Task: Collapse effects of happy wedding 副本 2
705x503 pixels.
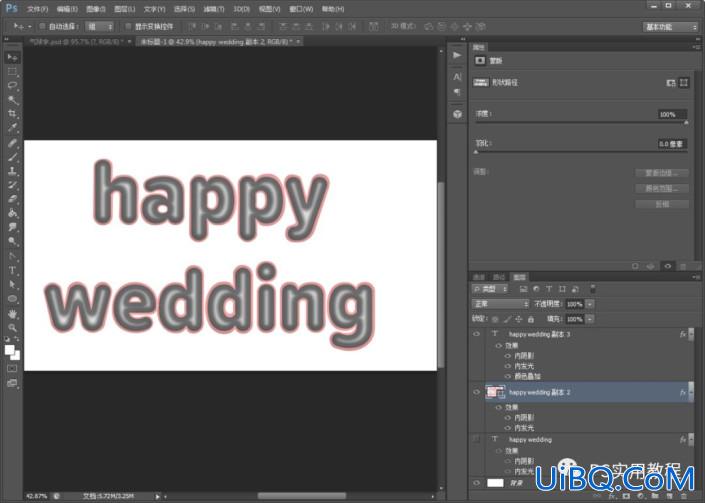Action: 692,392
